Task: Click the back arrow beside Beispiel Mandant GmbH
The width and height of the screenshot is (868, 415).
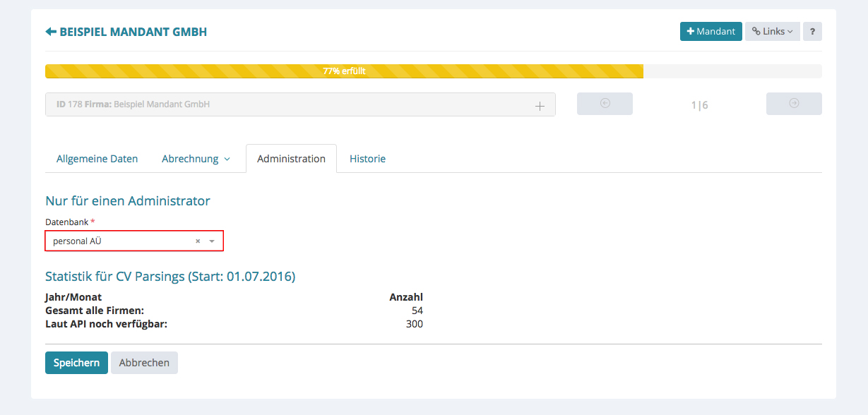Action: [x=51, y=32]
